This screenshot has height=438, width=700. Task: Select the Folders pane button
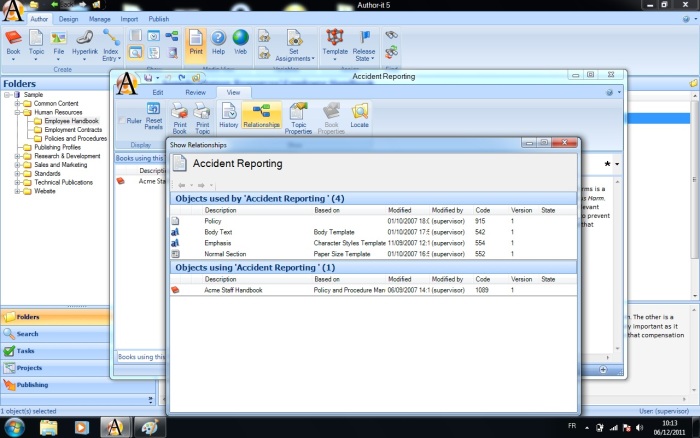click(x=55, y=317)
